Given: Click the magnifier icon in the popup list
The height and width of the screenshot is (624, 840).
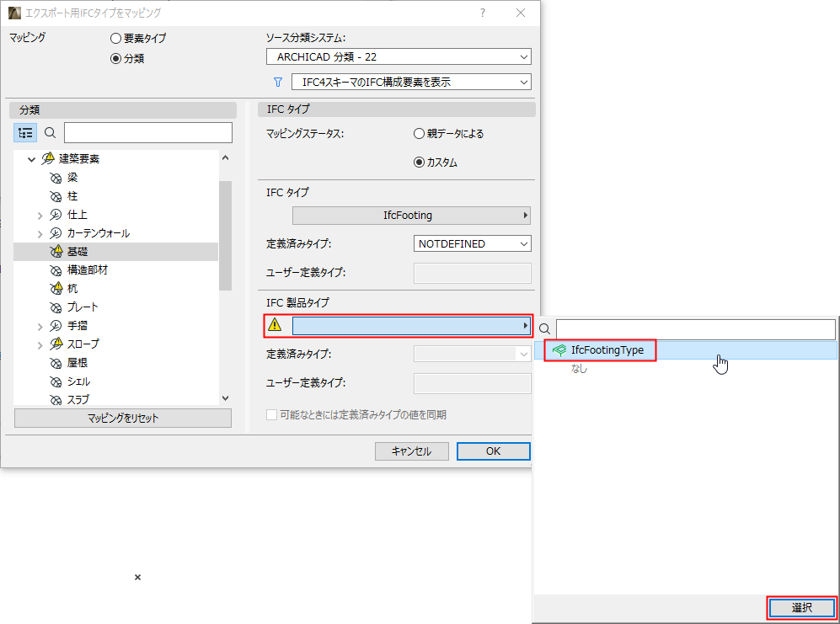Looking at the screenshot, I should click(545, 329).
